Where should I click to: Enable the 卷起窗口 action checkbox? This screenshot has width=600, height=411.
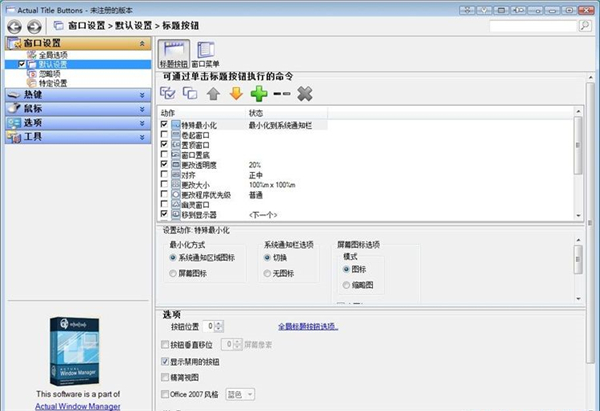tap(165, 135)
